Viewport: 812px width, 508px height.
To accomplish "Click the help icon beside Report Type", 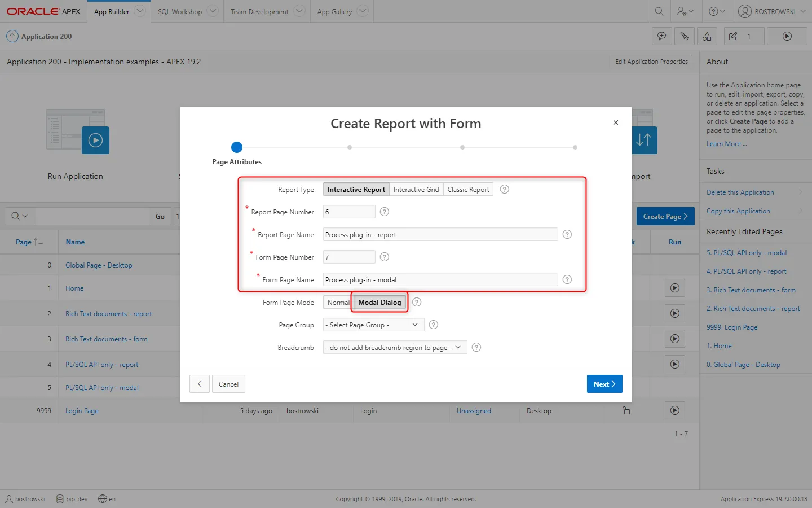I will pos(505,190).
